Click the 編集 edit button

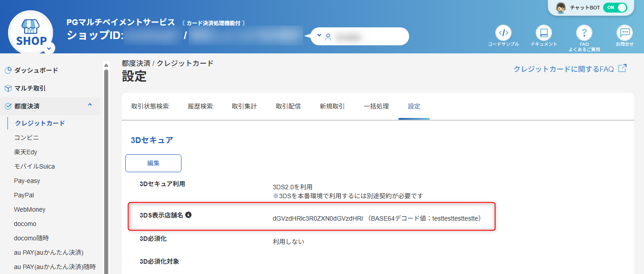click(x=153, y=163)
